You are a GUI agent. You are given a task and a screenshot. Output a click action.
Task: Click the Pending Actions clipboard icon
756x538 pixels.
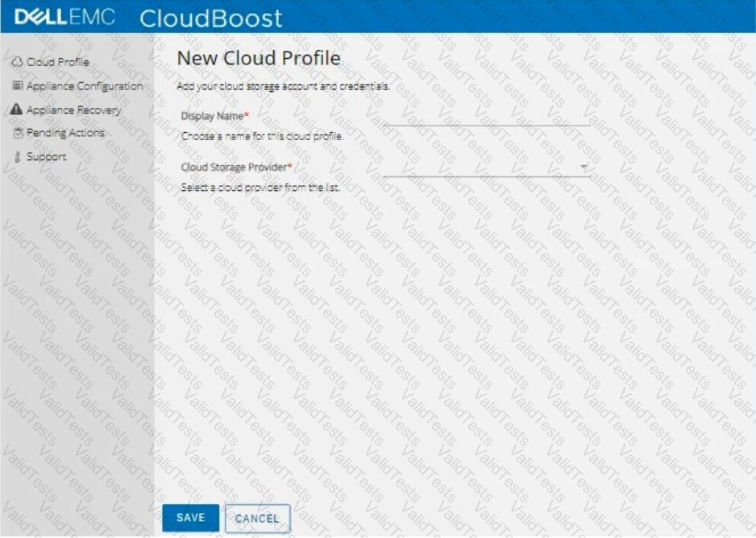pyautogui.click(x=17, y=133)
